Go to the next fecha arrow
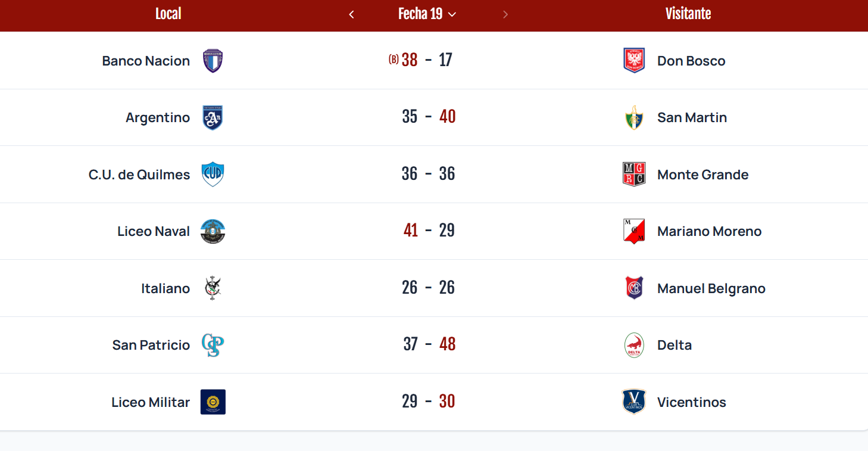Image resolution: width=868 pixels, height=451 pixels. tap(505, 14)
